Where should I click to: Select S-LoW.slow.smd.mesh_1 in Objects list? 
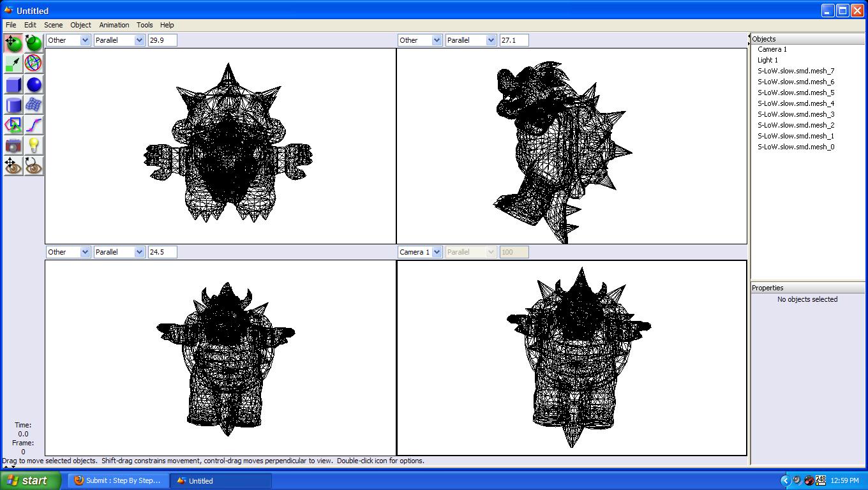pyautogui.click(x=796, y=136)
